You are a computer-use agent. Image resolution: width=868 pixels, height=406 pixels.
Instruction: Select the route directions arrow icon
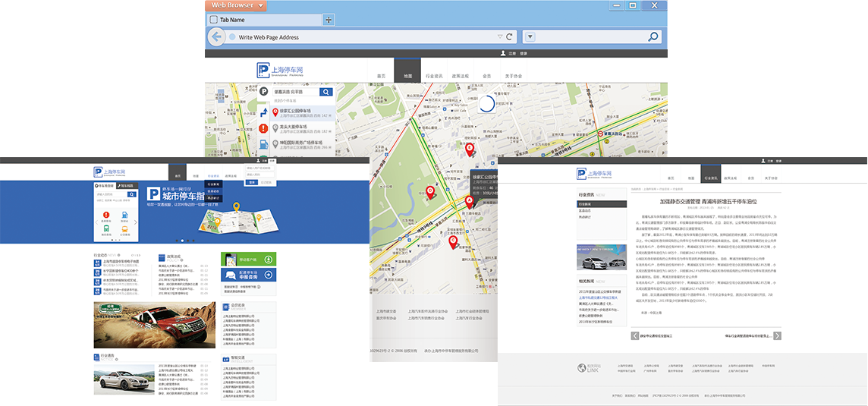point(263,112)
